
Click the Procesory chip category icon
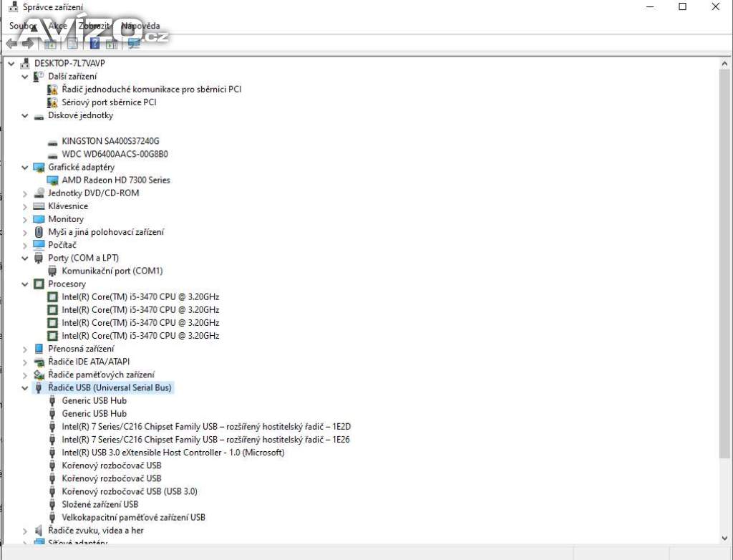coord(39,284)
